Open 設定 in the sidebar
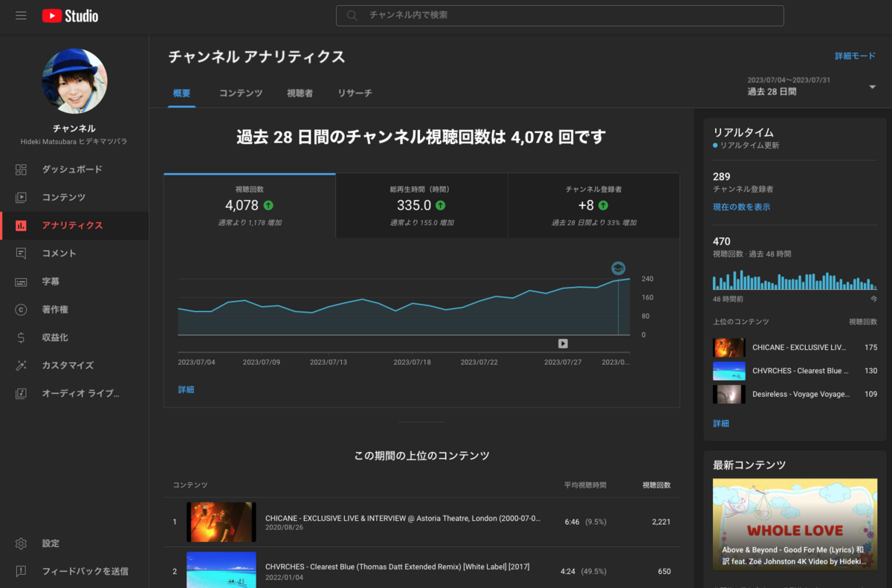This screenshot has height=588, width=892. click(x=74, y=543)
